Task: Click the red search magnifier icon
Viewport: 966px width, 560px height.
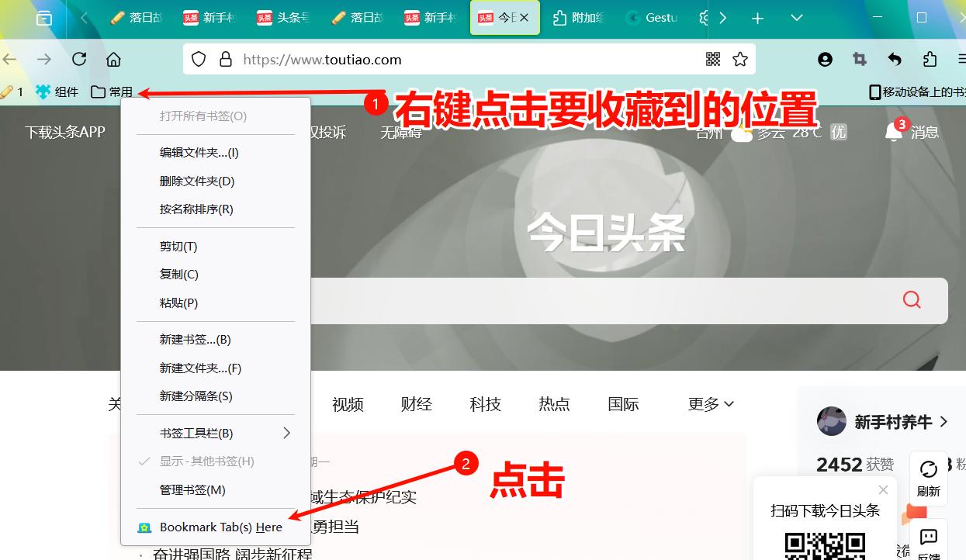Action: (x=912, y=300)
